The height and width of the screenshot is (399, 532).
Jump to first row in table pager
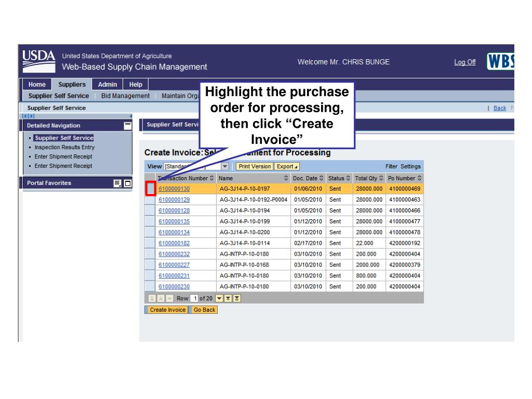(152, 298)
